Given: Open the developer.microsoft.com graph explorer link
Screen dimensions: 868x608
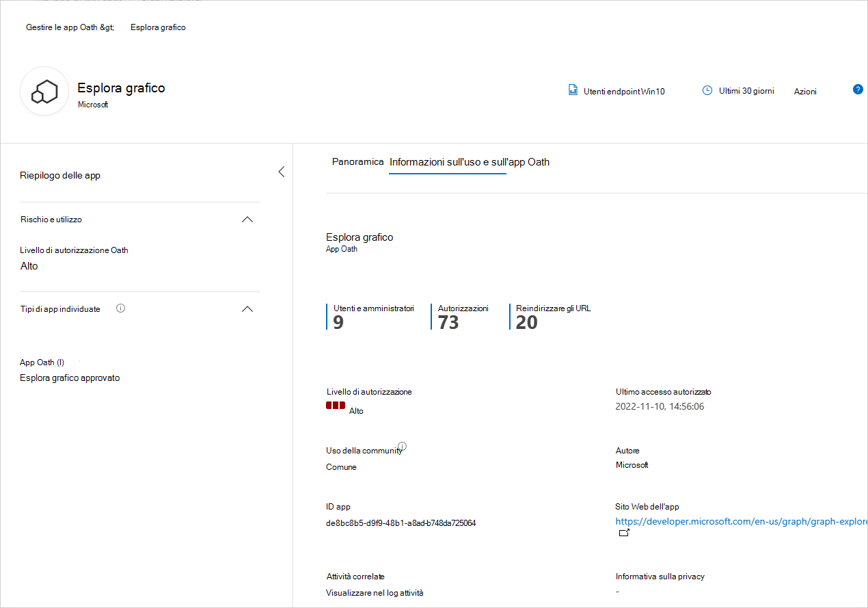Looking at the screenshot, I should coord(742,522).
